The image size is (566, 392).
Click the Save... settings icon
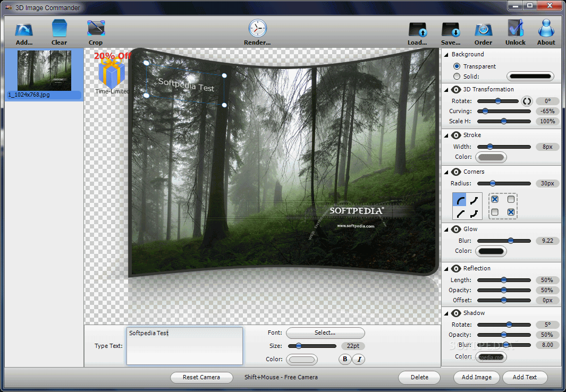[x=451, y=30]
